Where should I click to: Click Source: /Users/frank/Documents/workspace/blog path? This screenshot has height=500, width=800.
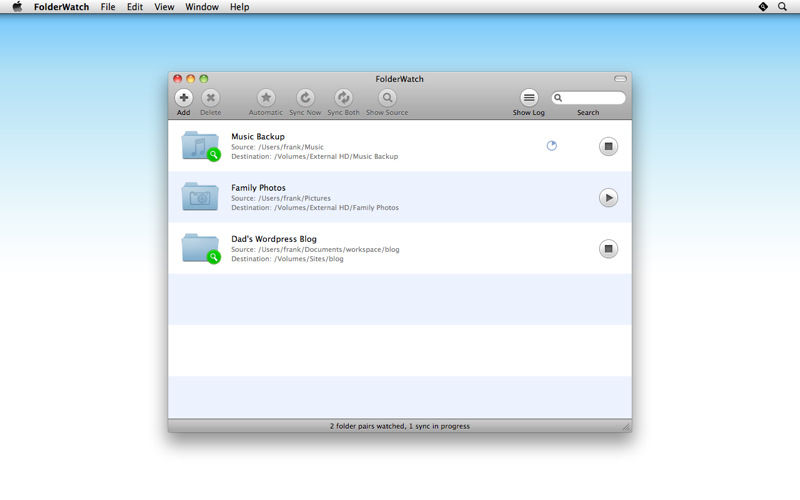tap(315, 249)
